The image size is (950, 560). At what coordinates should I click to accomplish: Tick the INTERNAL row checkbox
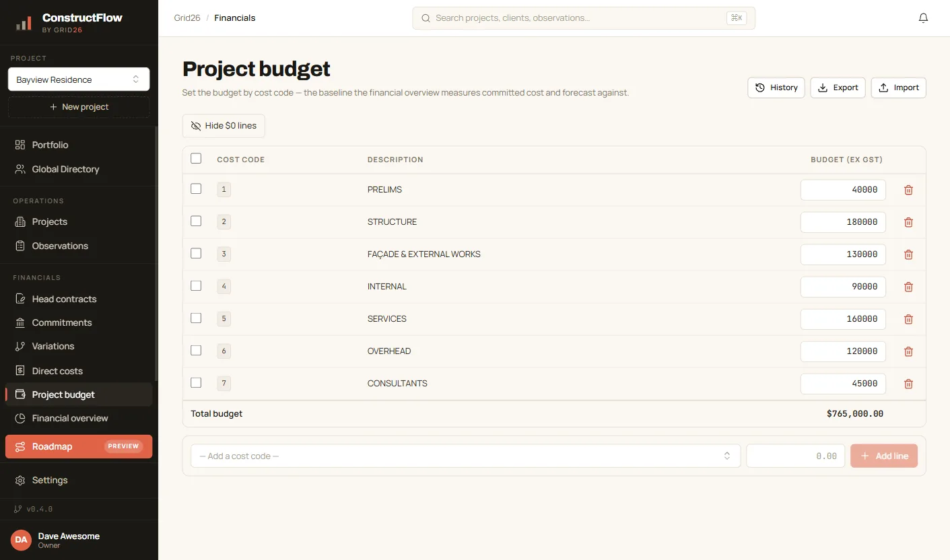(x=196, y=286)
